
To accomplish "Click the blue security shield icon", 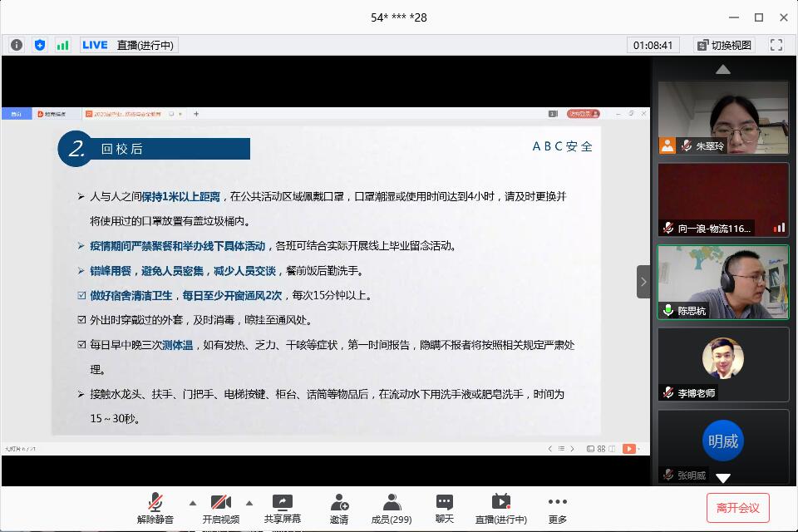I will (x=40, y=45).
